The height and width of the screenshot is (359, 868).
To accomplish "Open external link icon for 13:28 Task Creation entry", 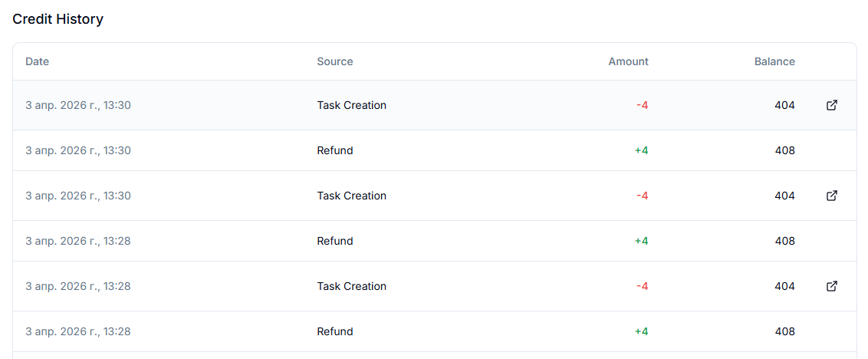I will (x=831, y=286).
